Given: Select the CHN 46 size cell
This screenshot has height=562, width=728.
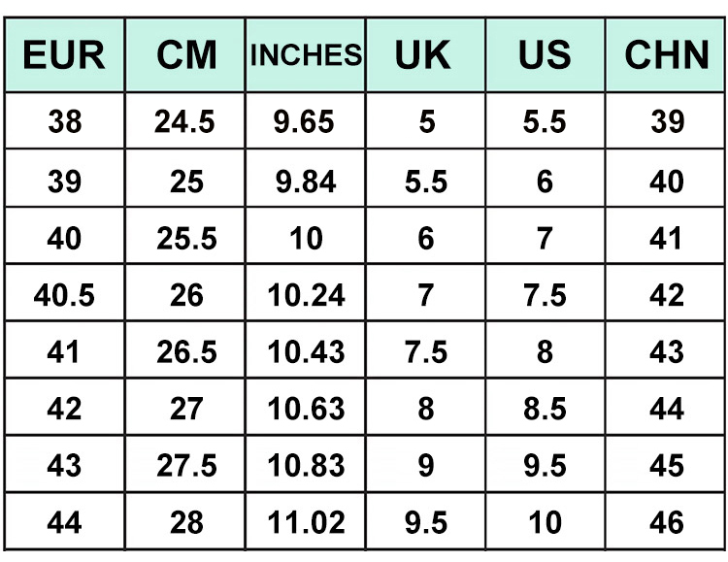Looking at the screenshot, I should [x=667, y=523].
